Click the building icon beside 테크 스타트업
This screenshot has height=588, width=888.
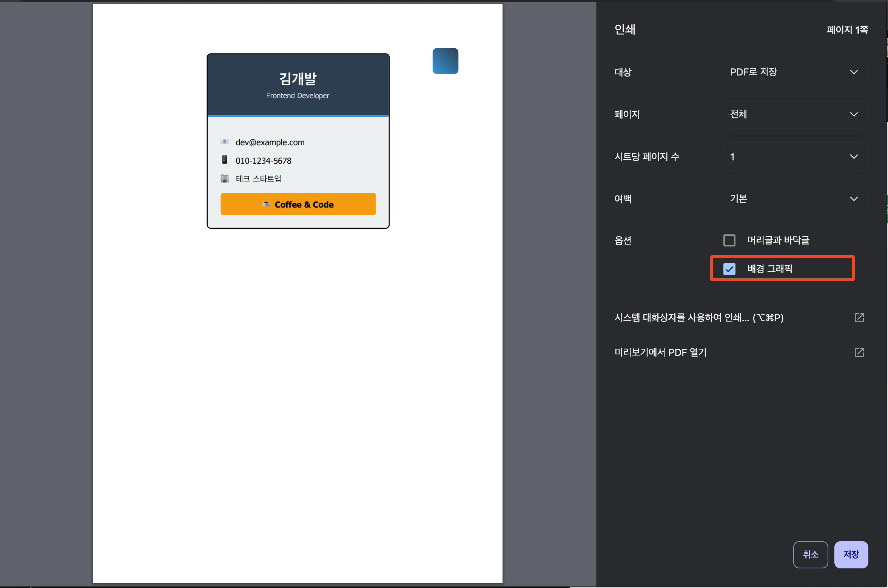(x=225, y=178)
